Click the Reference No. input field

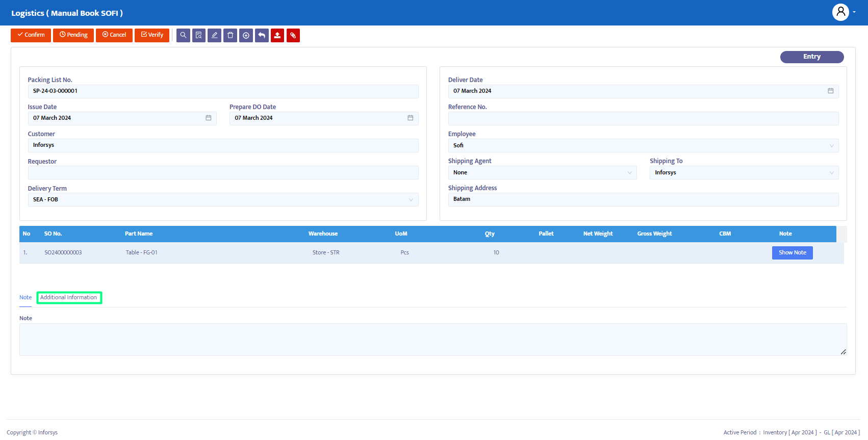(x=643, y=119)
